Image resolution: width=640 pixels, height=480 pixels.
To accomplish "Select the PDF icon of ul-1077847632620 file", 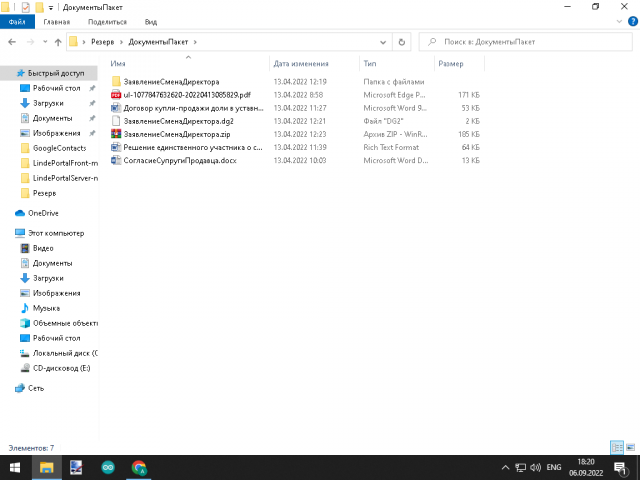I will tap(116, 95).
